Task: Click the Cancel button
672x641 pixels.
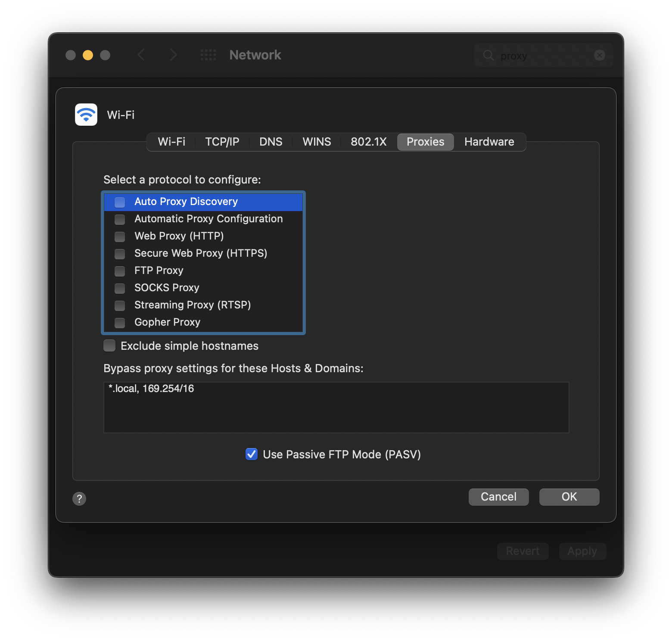Action: pos(498,497)
